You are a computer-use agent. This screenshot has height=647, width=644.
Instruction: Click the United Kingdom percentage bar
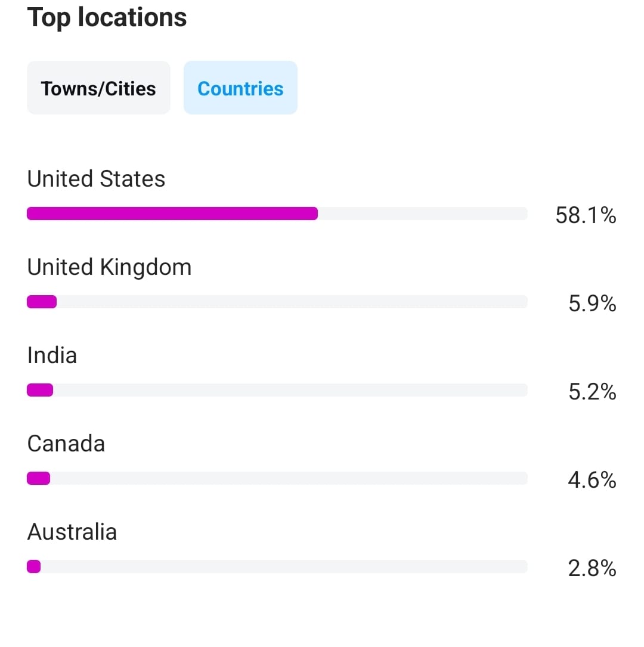tap(277, 302)
